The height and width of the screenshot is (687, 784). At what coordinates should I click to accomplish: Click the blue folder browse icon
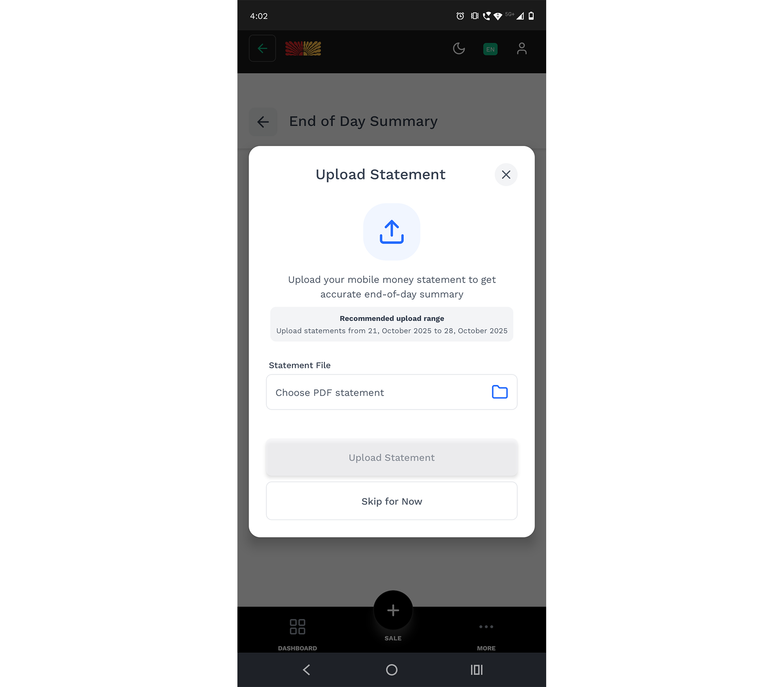(x=500, y=392)
